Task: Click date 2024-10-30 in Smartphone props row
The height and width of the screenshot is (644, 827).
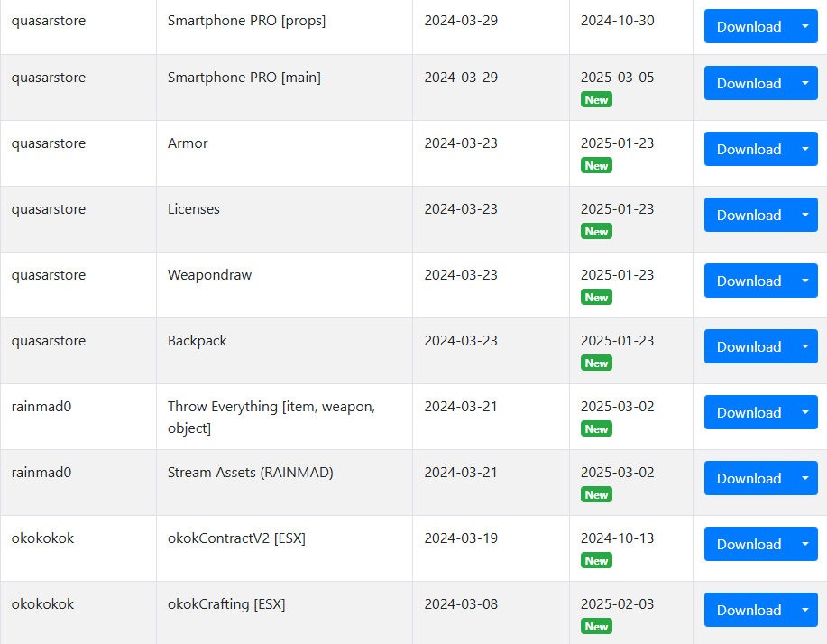Action: coord(618,21)
